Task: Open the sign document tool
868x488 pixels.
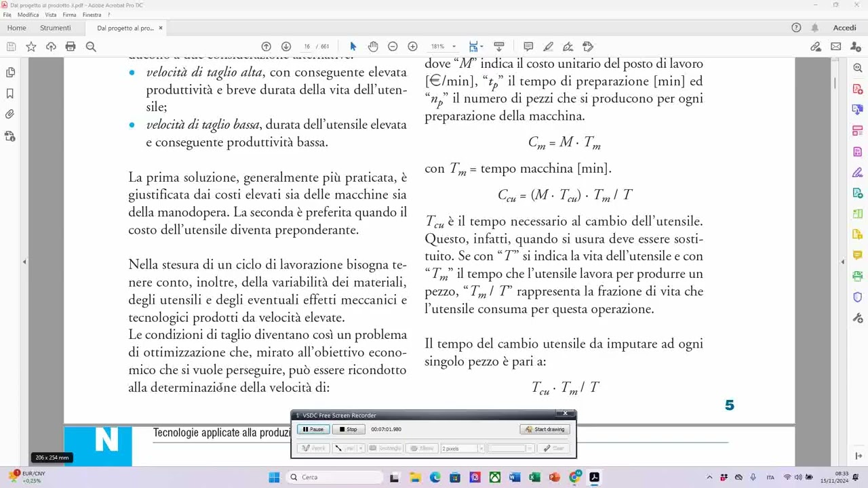Action: tap(568, 47)
